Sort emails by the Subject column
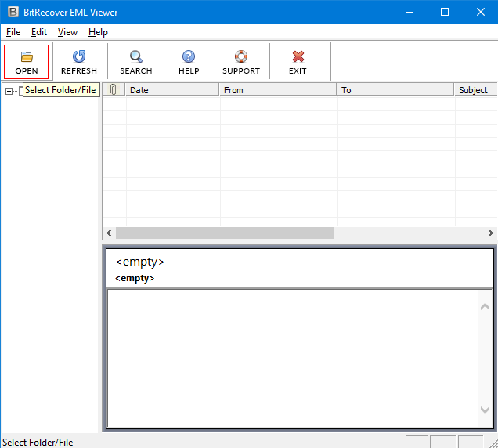This screenshot has height=448, width=498. pos(476,89)
